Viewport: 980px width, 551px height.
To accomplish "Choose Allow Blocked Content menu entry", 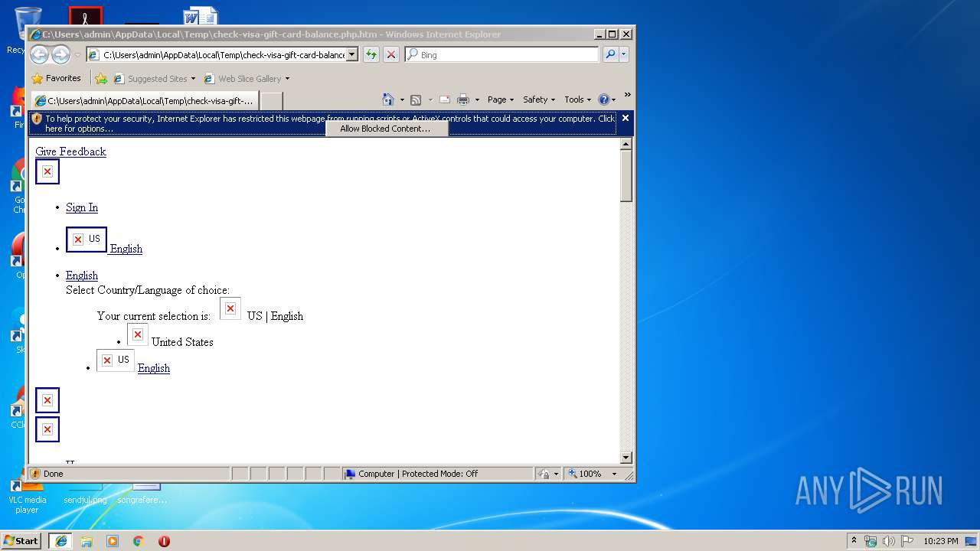I will click(x=385, y=129).
